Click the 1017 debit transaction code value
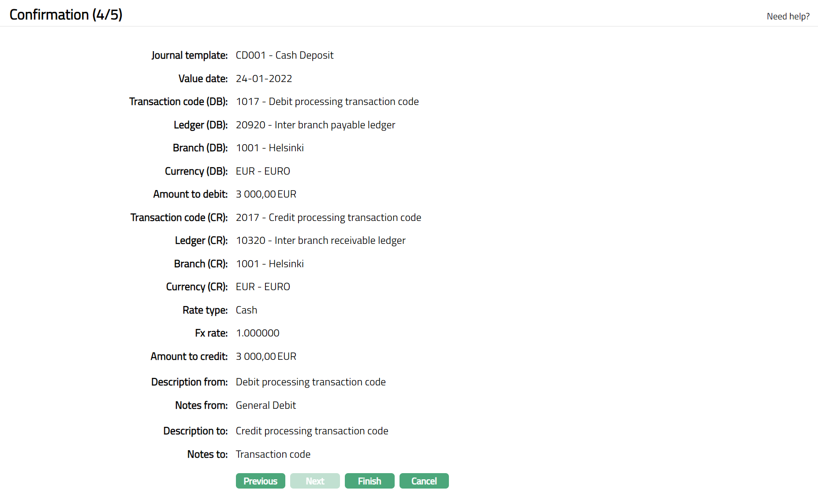This screenshot has height=504, width=818. (x=327, y=101)
